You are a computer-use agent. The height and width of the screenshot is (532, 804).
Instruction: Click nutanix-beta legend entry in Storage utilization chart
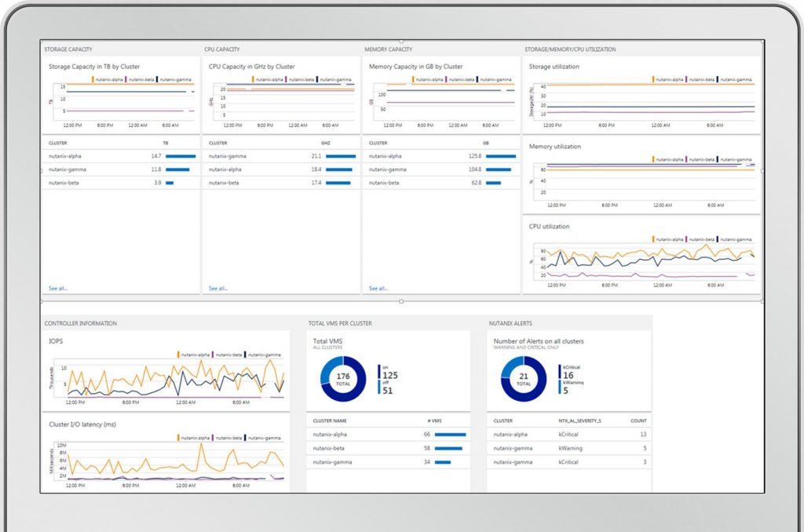(700, 79)
